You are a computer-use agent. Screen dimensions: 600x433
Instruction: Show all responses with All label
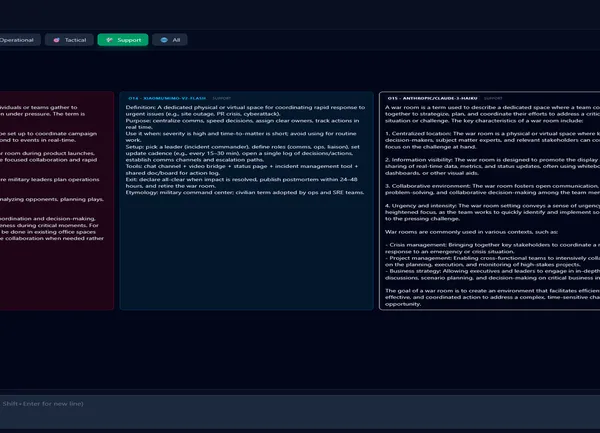tap(177, 40)
